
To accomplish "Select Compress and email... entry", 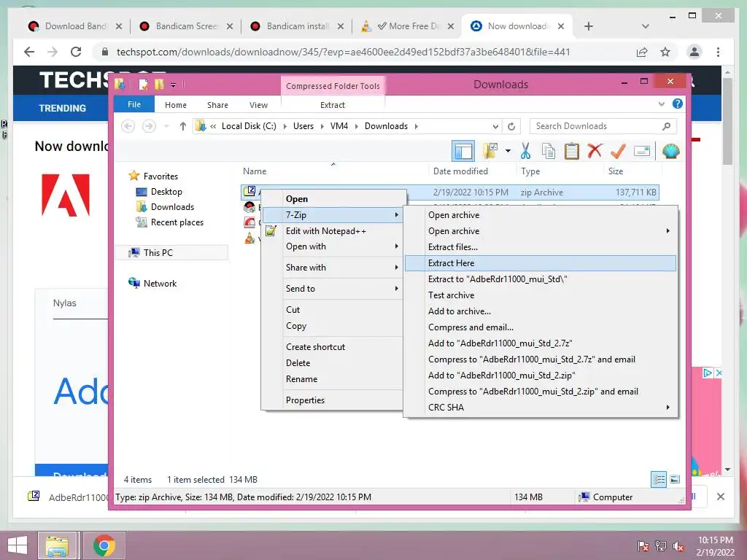I will pyautogui.click(x=541, y=327).
